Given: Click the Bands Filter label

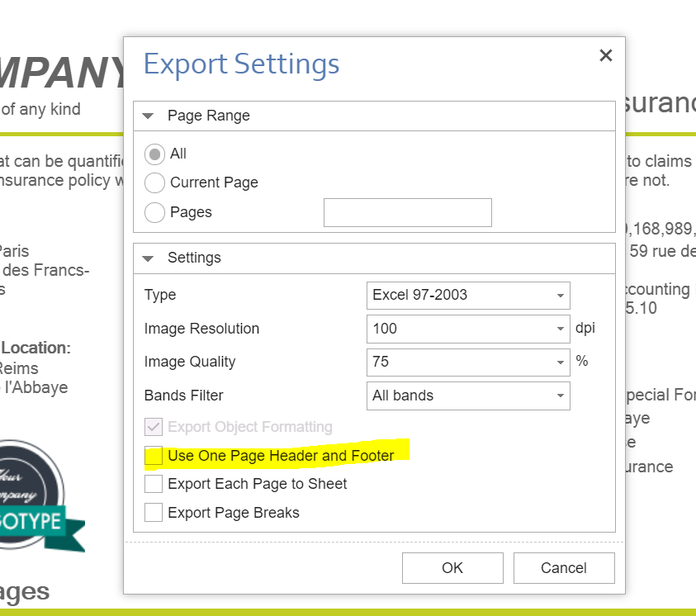Looking at the screenshot, I should (183, 396).
